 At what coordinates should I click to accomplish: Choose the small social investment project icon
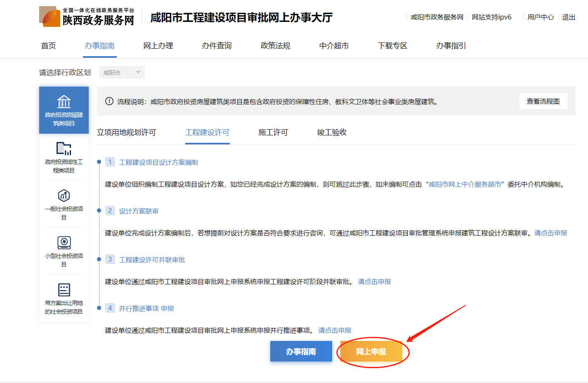coord(64,243)
